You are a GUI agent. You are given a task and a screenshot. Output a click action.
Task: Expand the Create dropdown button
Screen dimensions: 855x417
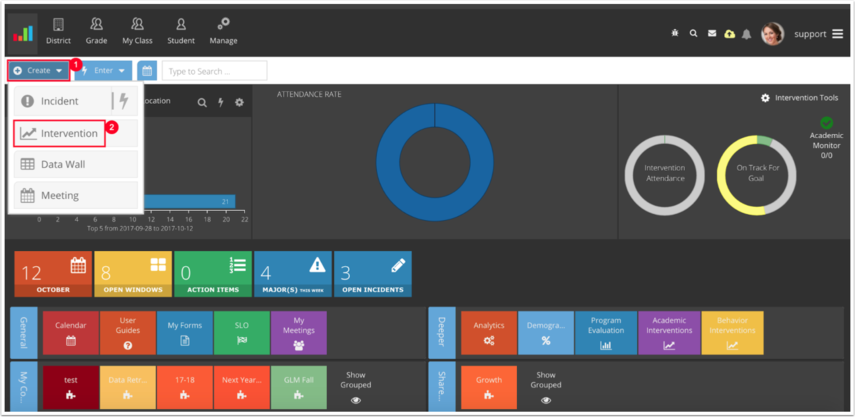point(38,71)
